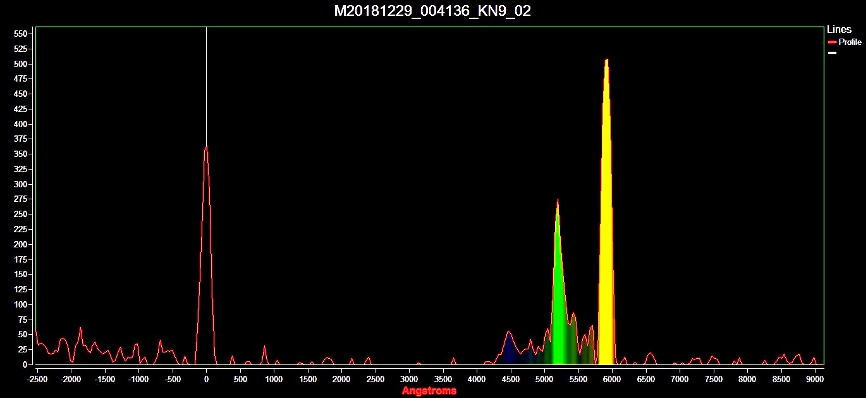Image resolution: width=868 pixels, height=398 pixels.
Task: Select the x-axis tick label "6000"
Action: click(612, 379)
